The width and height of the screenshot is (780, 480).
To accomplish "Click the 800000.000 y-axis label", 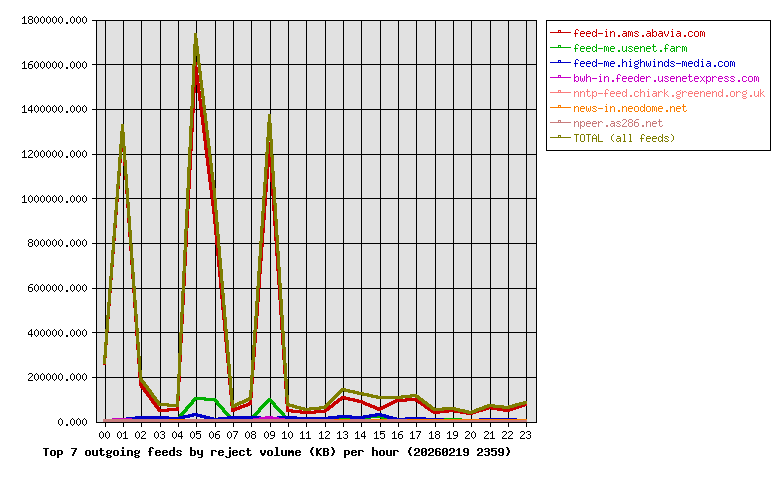I will (x=57, y=243).
